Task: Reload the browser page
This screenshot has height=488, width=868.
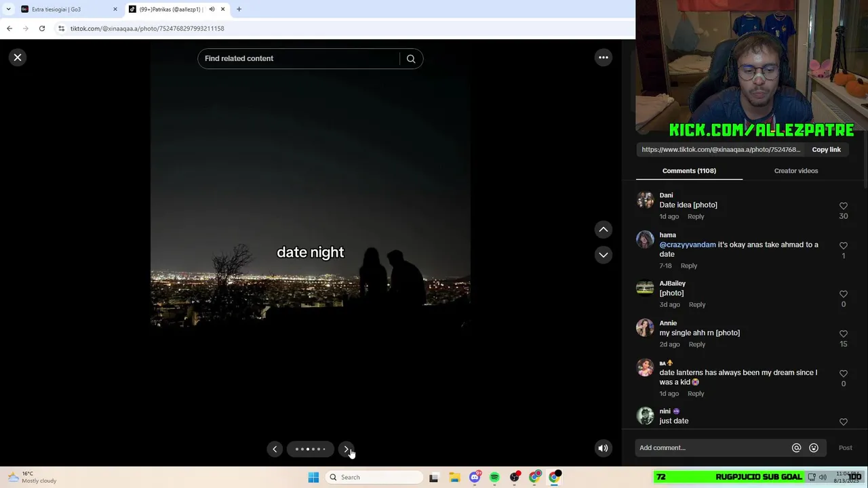Action: [42, 28]
